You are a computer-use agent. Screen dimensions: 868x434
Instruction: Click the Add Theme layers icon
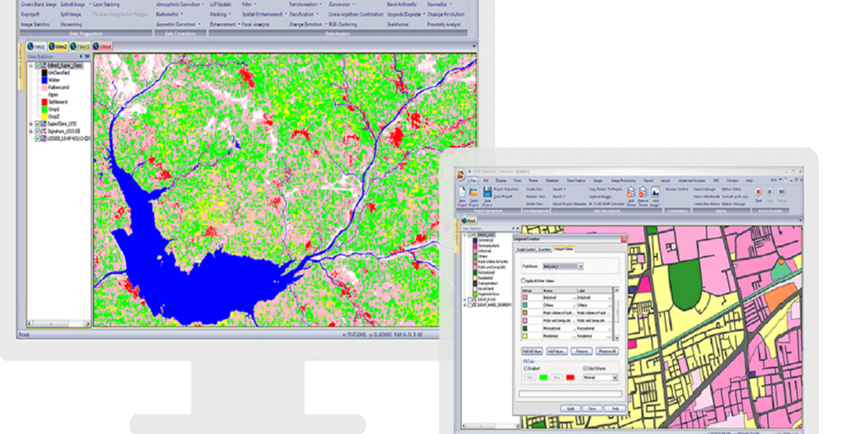630,193
